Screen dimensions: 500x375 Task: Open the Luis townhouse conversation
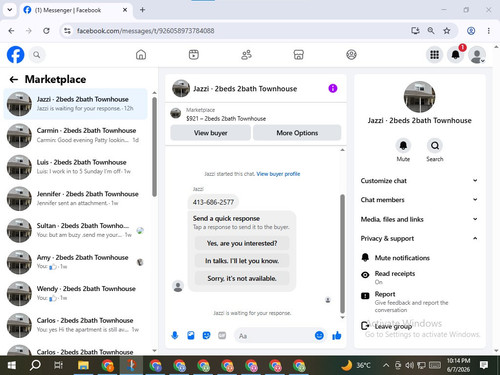tap(75, 167)
